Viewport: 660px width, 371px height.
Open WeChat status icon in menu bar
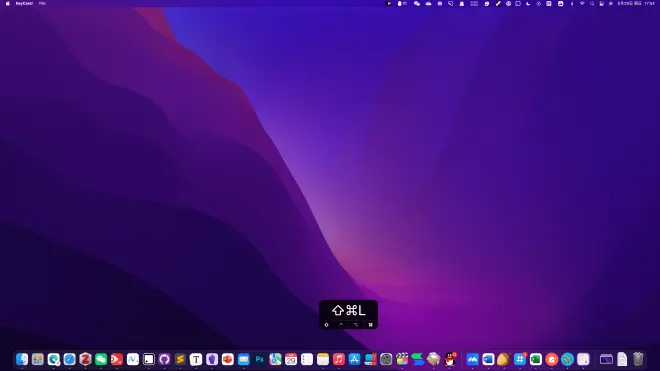[x=417, y=3]
